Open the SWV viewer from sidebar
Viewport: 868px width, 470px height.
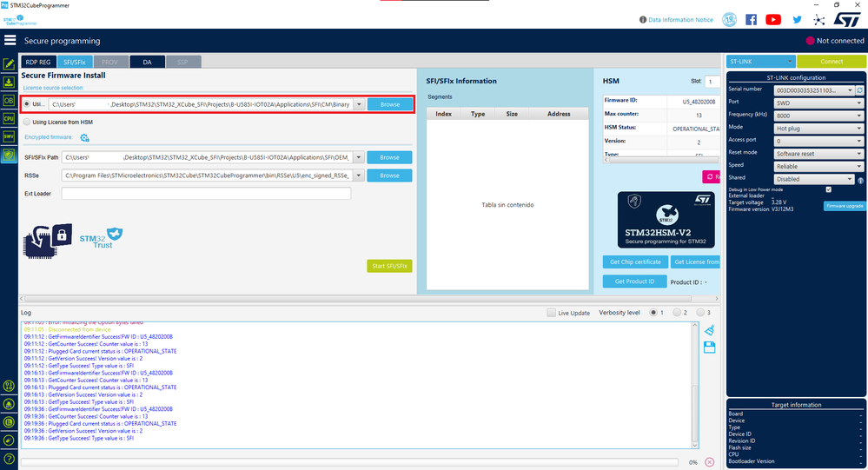[9, 136]
